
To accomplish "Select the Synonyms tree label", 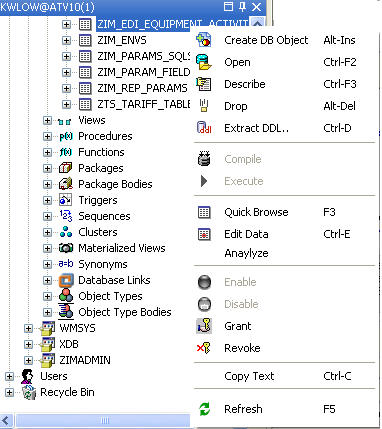I will (x=103, y=264).
